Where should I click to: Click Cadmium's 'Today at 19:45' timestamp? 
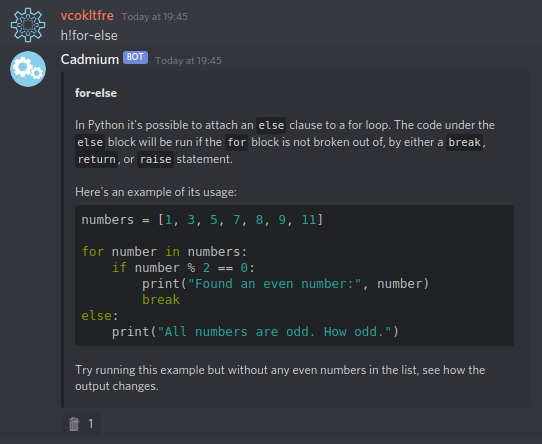[x=188, y=61]
